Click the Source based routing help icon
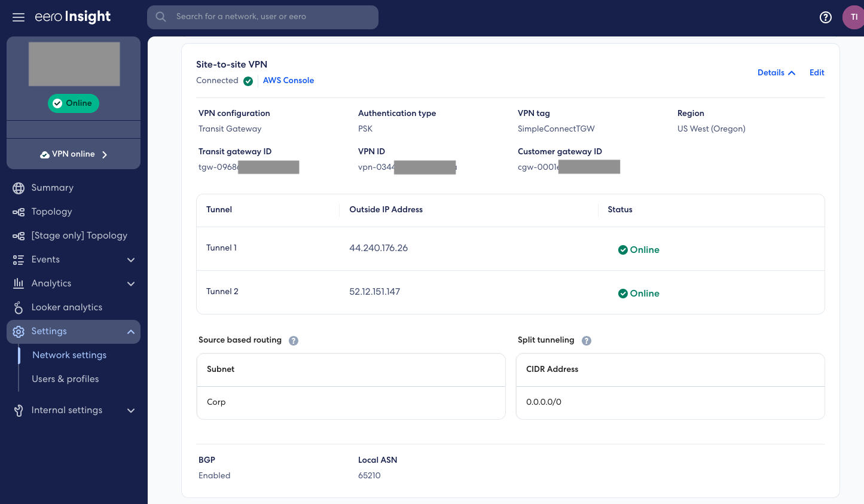 (x=294, y=340)
